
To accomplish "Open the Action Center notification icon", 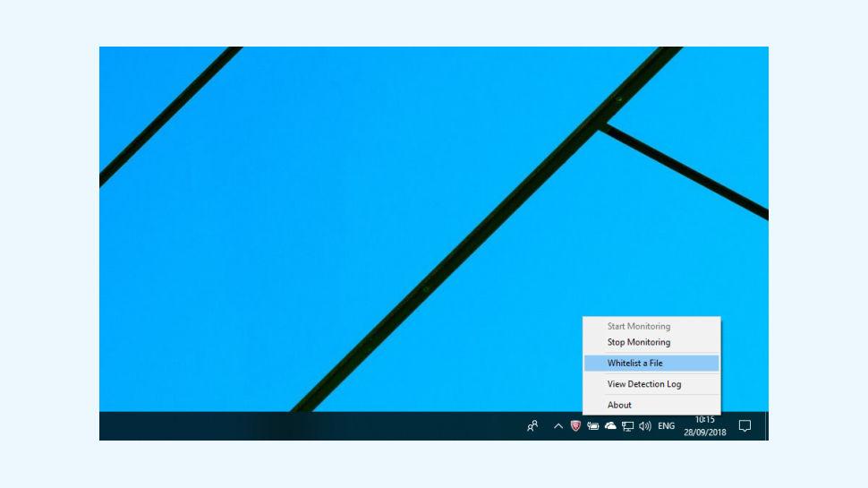I will [x=745, y=426].
